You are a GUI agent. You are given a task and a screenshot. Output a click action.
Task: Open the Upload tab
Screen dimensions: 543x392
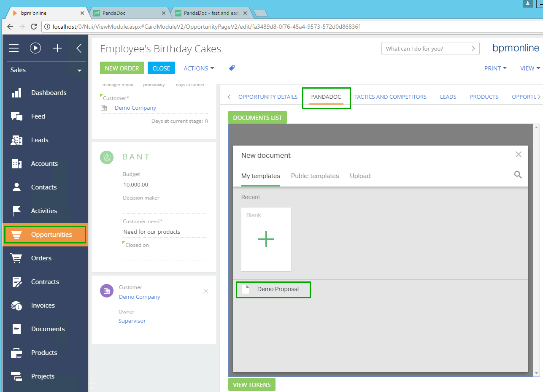click(x=360, y=176)
